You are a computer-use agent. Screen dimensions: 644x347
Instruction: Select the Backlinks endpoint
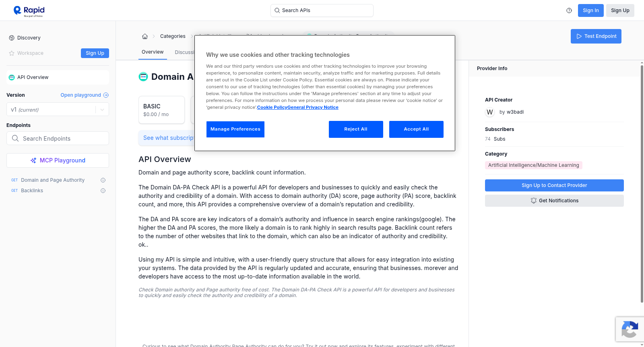pyautogui.click(x=32, y=191)
